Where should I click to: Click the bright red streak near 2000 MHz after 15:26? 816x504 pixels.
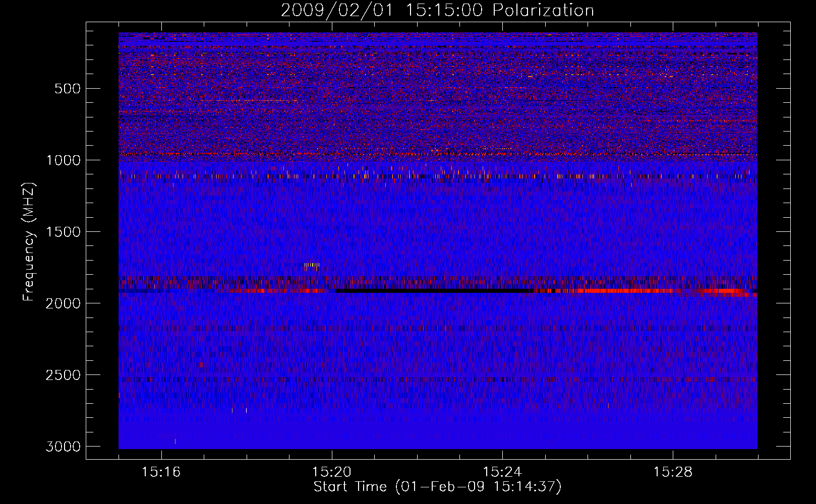click(x=624, y=291)
